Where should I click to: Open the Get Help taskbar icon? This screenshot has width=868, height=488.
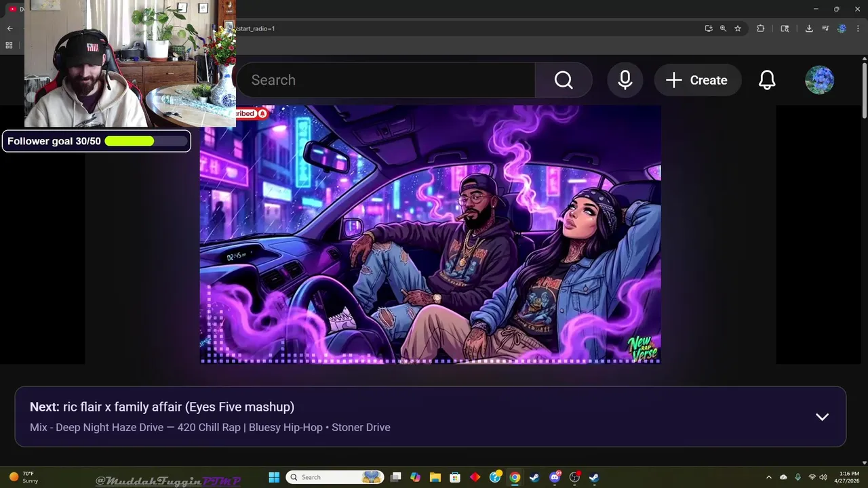[x=495, y=477]
